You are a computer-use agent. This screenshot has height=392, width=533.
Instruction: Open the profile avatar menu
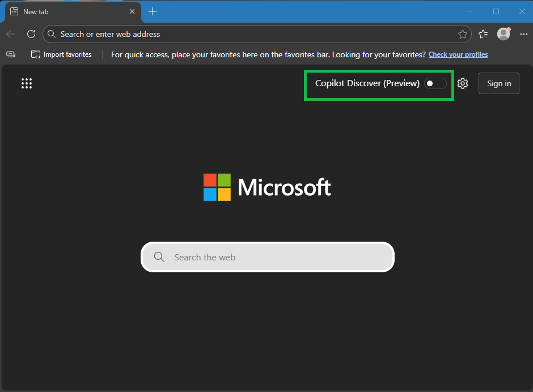click(504, 33)
